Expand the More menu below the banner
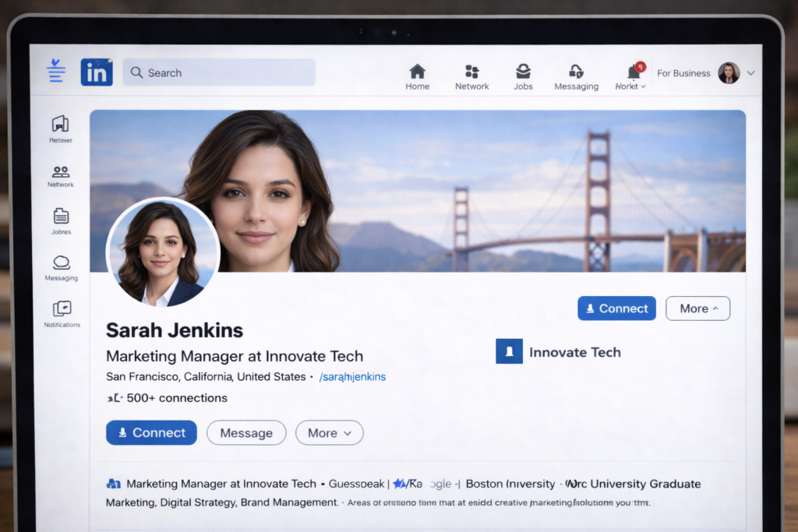Screen dimensions: 798x532 (x=697, y=308)
